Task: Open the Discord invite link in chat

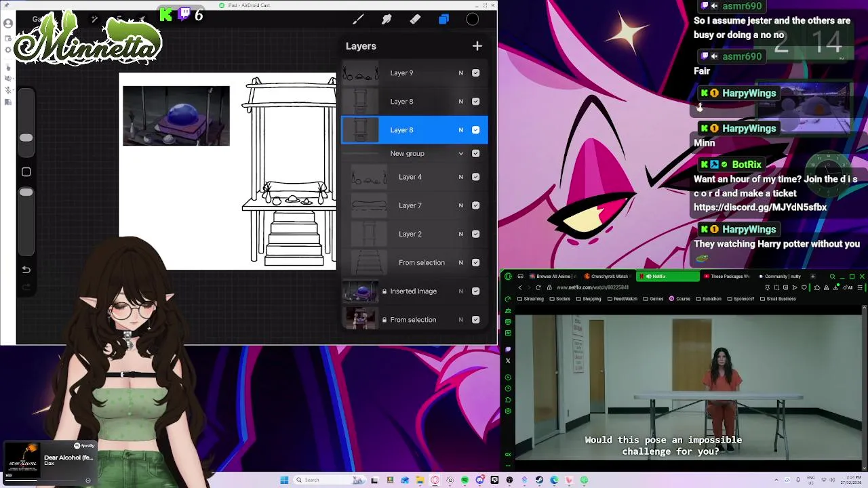Action: [760, 207]
